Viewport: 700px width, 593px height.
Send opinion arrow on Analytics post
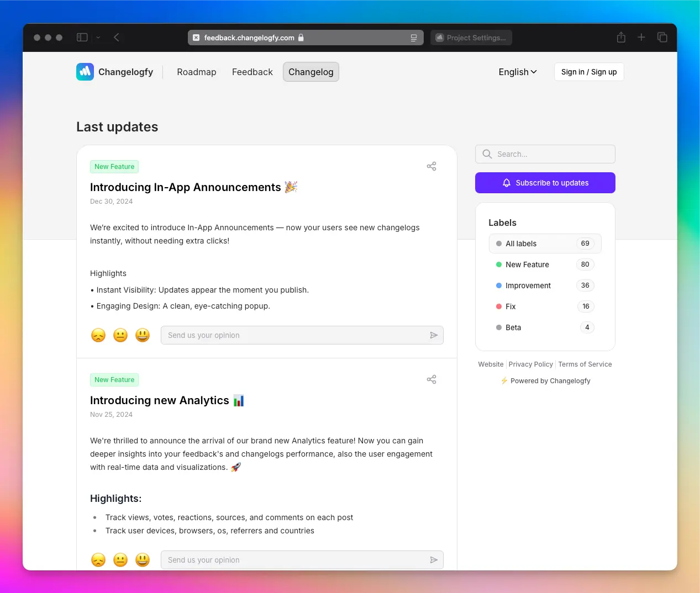point(434,560)
